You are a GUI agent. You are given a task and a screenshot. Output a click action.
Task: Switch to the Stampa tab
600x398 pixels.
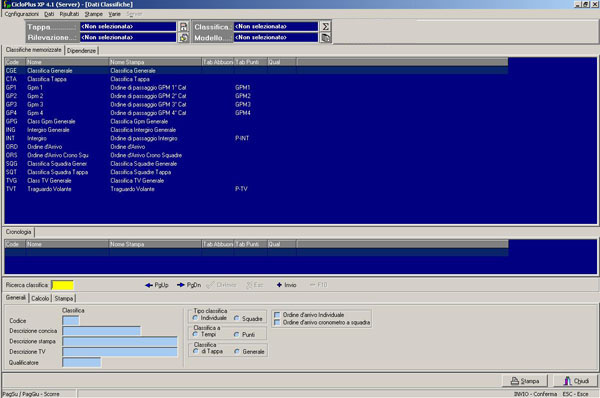coord(64,298)
